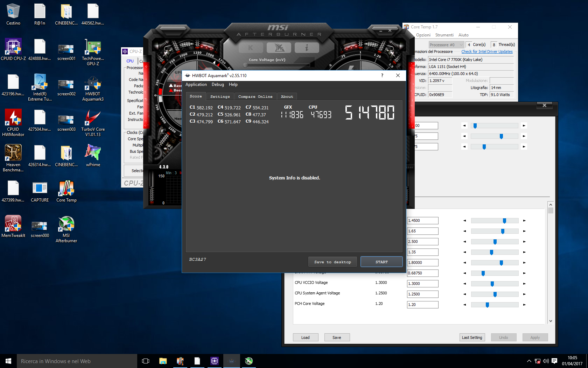
Task: Click PCH Core Voltage 1.20 input field
Action: [x=422, y=305]
